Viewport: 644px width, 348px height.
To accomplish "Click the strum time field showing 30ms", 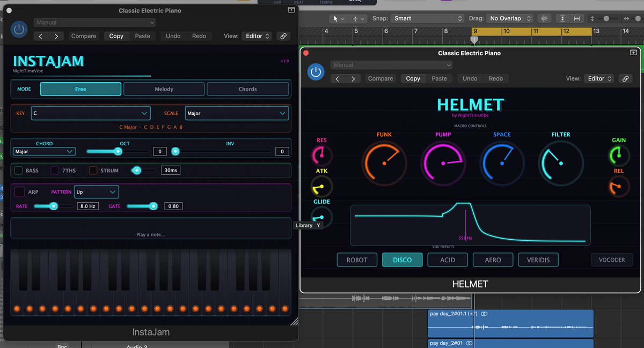I will coord(171,171).
